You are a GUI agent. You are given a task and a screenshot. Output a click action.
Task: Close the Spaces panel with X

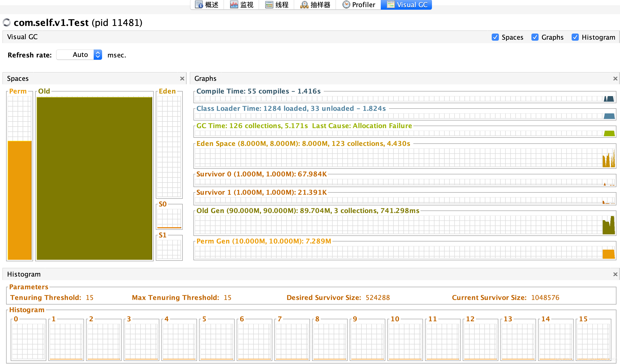pos(182,79)
